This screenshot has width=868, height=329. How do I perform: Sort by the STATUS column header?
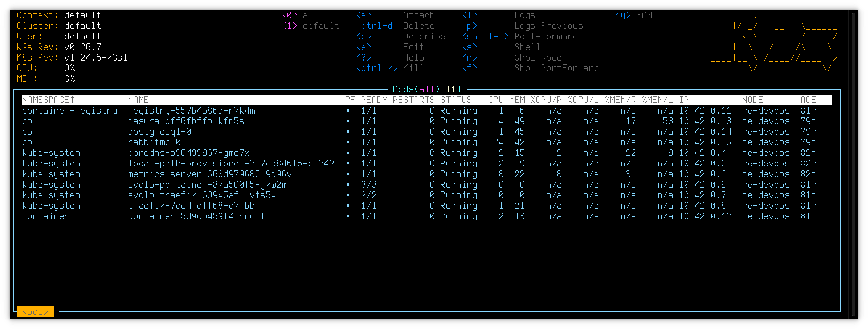[456, 100]
